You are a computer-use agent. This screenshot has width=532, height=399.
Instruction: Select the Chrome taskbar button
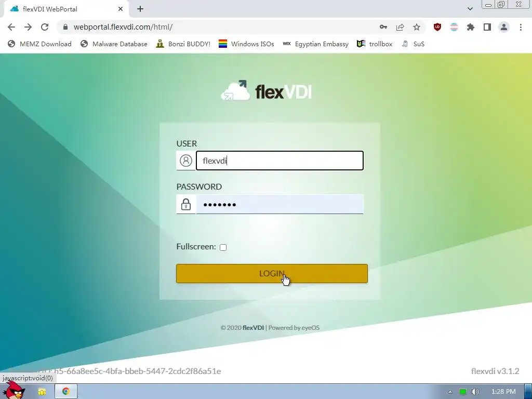click(66, 392)
